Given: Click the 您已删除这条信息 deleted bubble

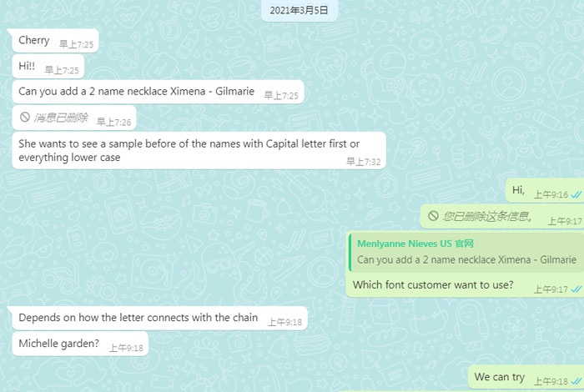Looking at the screenshot, I should [502, 216].
